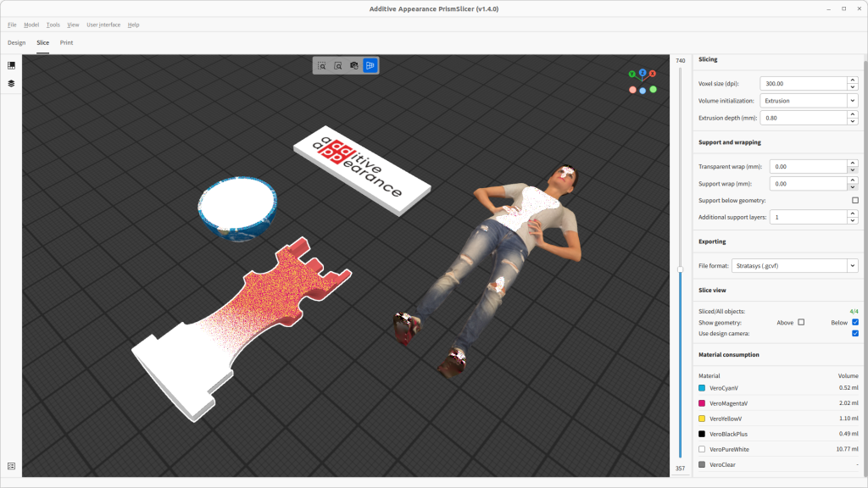Image resolution: width=868 pixels, height=488 pixels.
Task: Open the slice layers panel in the left sidebar
Action: (x=11, y=83)
